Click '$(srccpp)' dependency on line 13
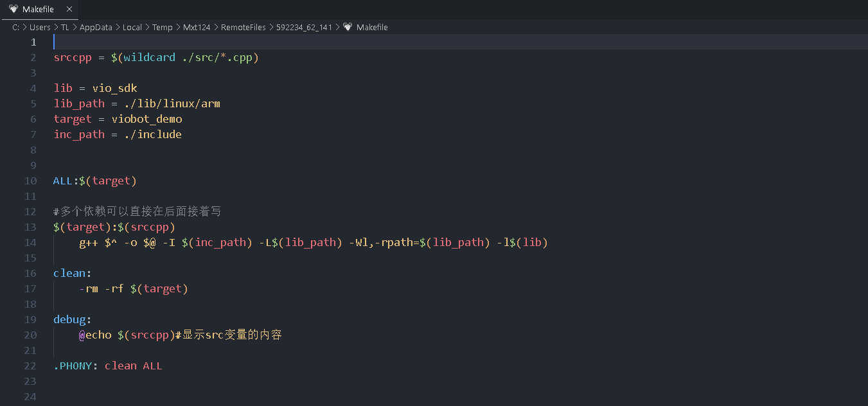This screenshot has width=868, height=406. click(x=146, y=227)
